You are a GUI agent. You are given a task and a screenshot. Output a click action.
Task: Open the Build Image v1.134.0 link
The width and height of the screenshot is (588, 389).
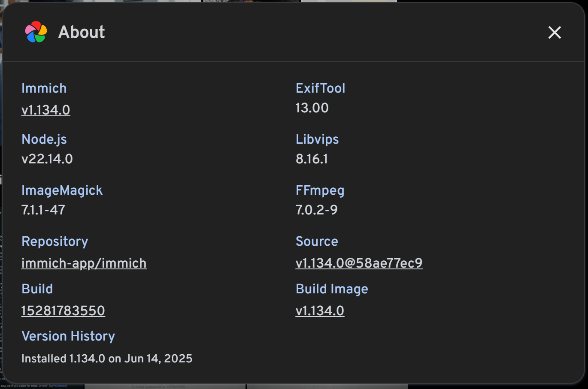click(x=320, y=311)
